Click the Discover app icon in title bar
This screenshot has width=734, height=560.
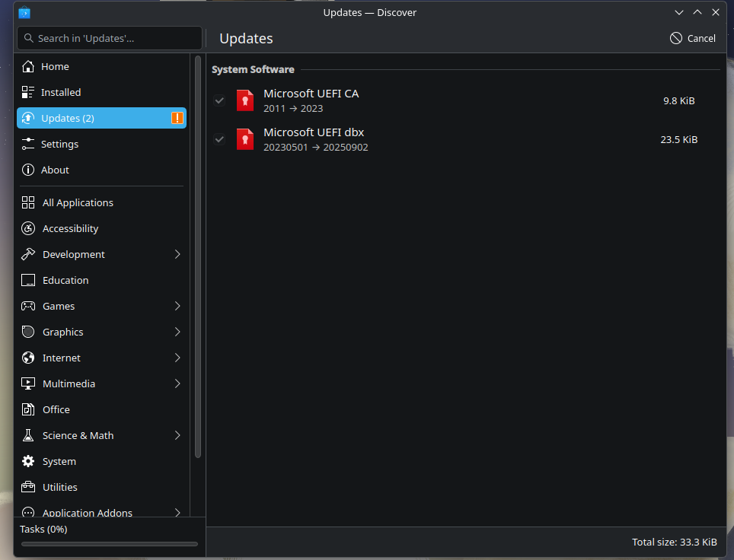click(x=24, y=13)
